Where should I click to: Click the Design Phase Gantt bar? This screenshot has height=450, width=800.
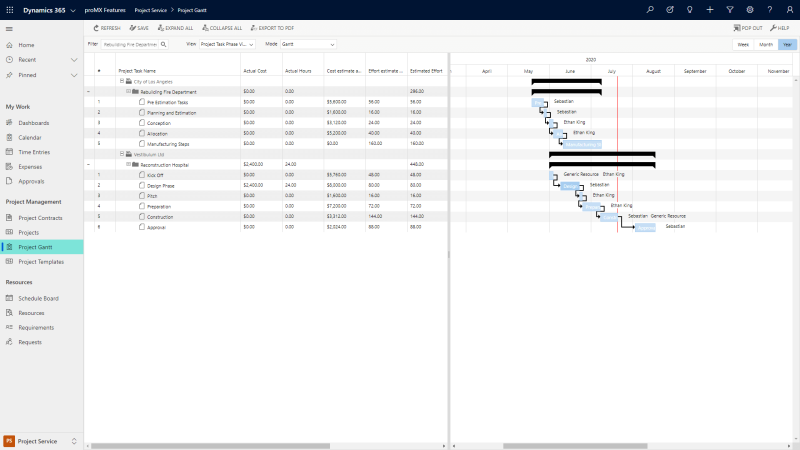(569, 185)
